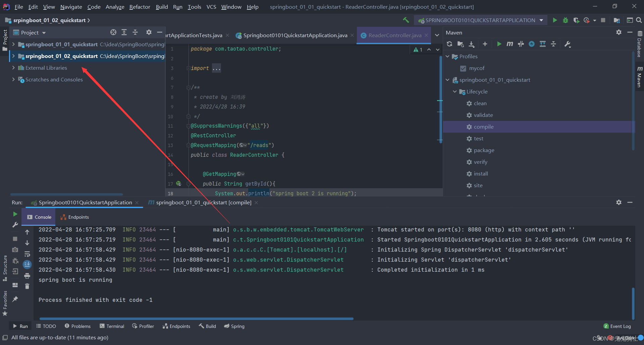Hide the Project panel with the minus icon
The height and width of the screenshot is (345, 644).
[160, 32]
